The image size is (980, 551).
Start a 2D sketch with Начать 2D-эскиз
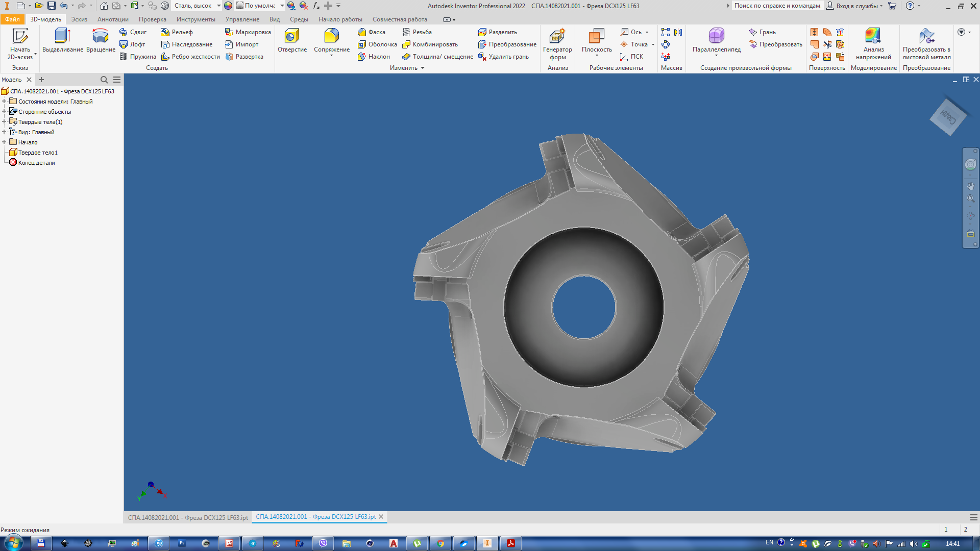click(x=20, y=44)
